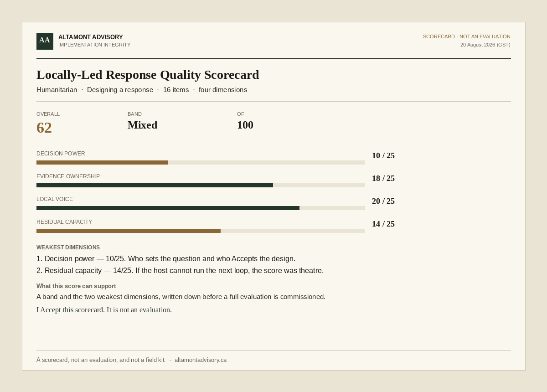This screenshot has width=547, height=392.
Task: Click the BAND label
Action: (135, 114)
